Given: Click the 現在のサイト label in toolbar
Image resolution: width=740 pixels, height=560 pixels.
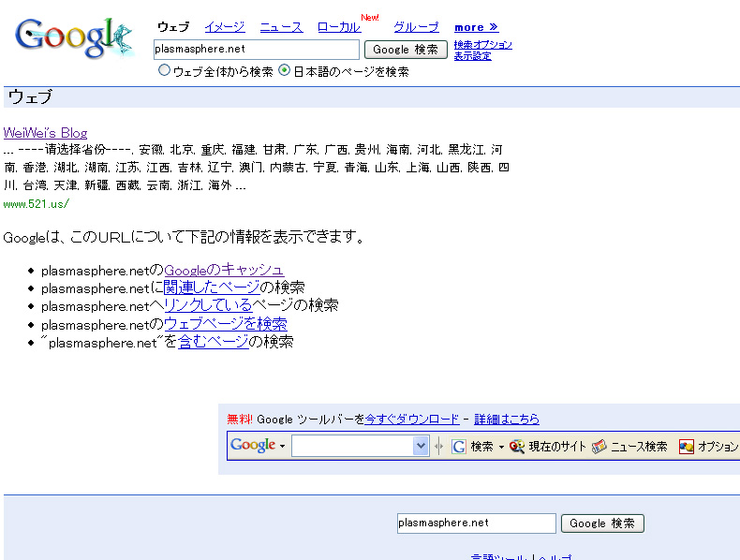Looking at the screenshot, I should pos(557,447).
